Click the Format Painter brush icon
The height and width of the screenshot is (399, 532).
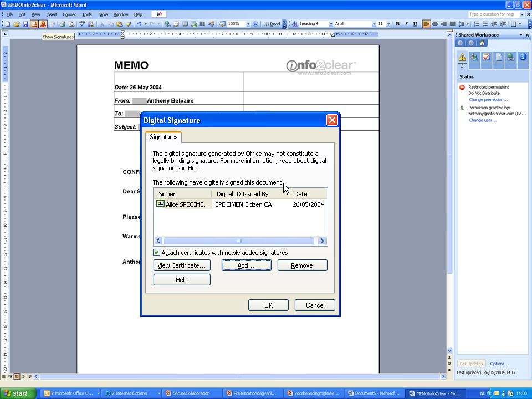click(x=129, y=24)
